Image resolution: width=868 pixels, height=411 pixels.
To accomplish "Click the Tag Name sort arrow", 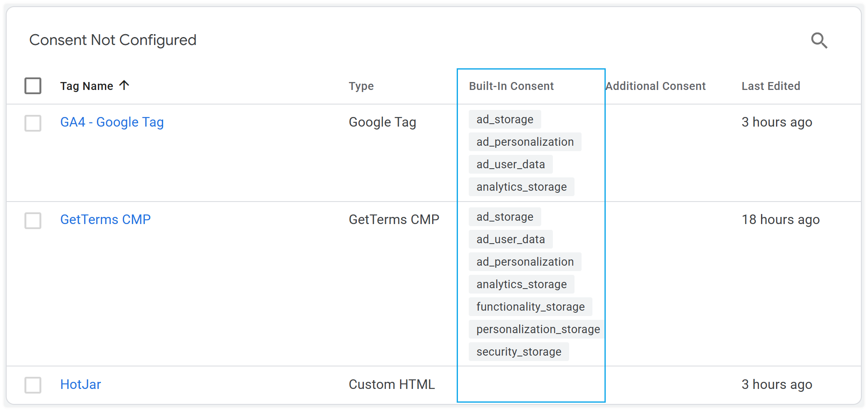I will coord(124,85).
